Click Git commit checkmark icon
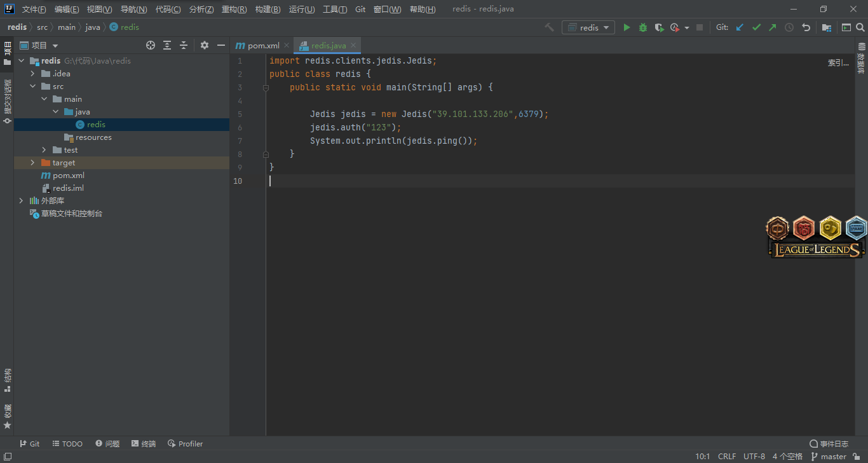The height and width of the screenshot is (463, 868). pos(756,27)
